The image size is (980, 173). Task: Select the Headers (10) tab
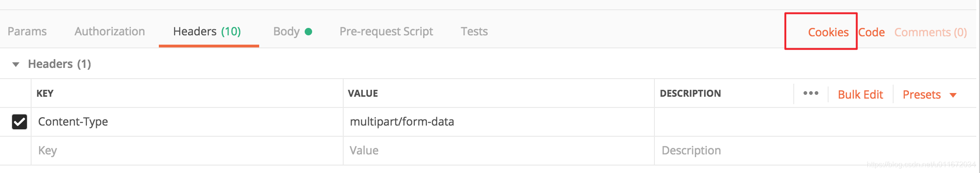pos(207,31)
